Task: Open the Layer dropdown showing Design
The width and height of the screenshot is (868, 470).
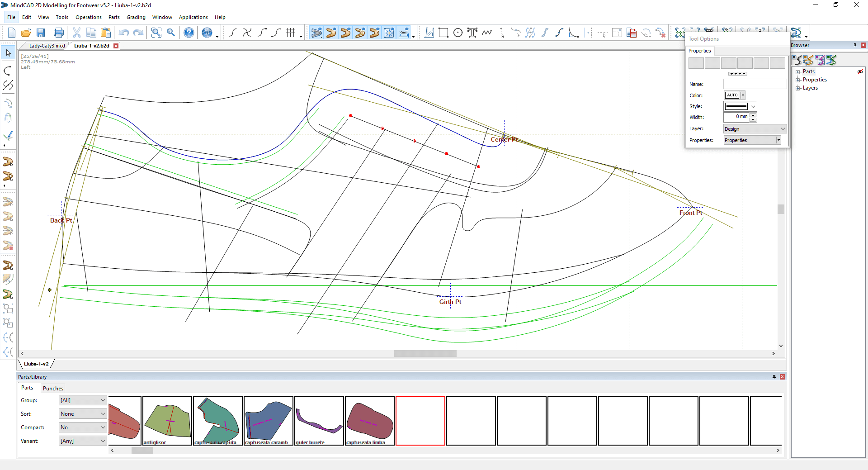Action: pos(755,129)
